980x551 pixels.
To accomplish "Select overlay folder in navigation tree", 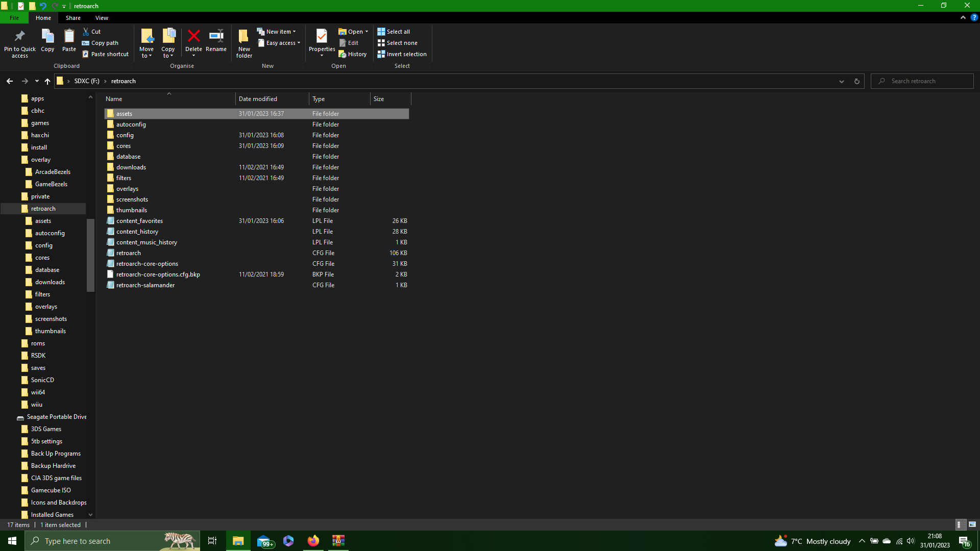I will pyautogui.click(x=41, y=160).
